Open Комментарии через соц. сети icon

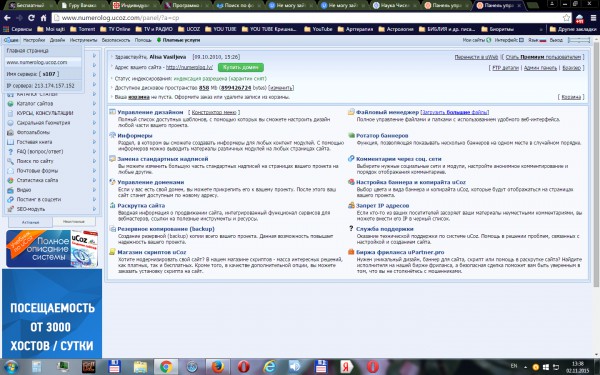pos(351,158)
